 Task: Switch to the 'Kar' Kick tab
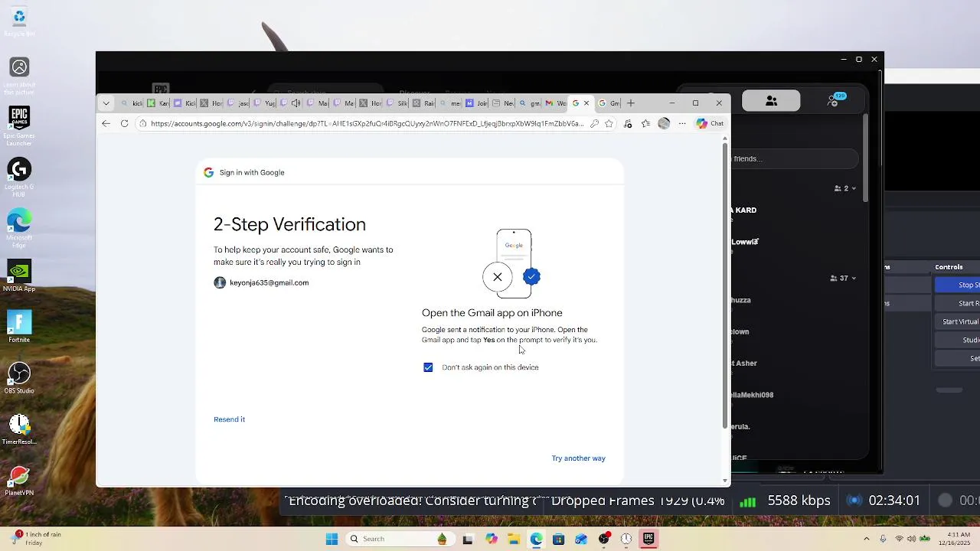[x=158, y=103]
